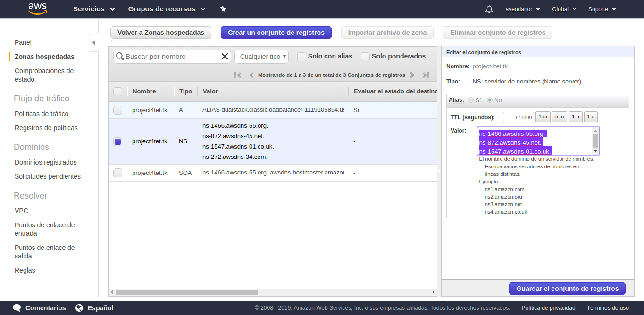
Task: Click Guardar el conjunto de registros
Action: (x=567, y=289)
